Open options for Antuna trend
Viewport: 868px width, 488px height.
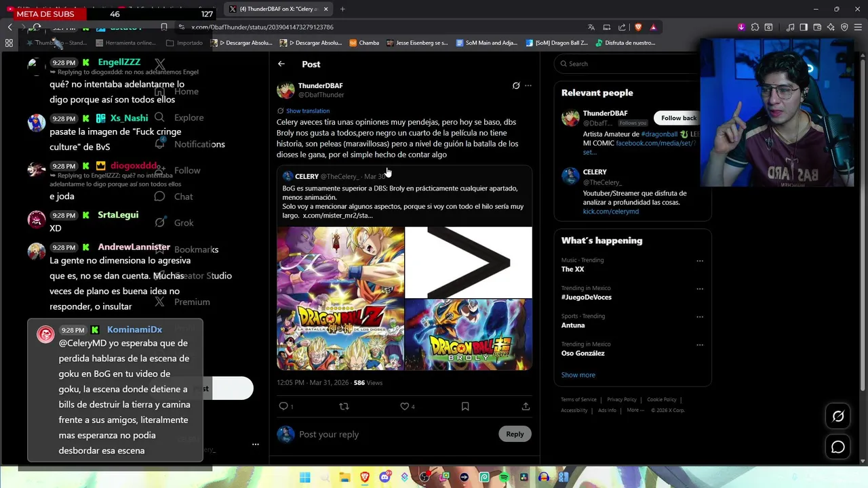tap(700, 317)
